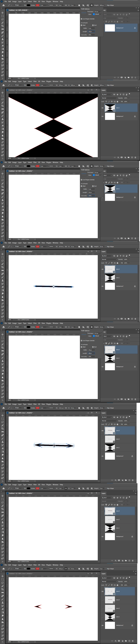
Task: Open Window menu above the thin-line canvas document
Action: click(55, 243)
